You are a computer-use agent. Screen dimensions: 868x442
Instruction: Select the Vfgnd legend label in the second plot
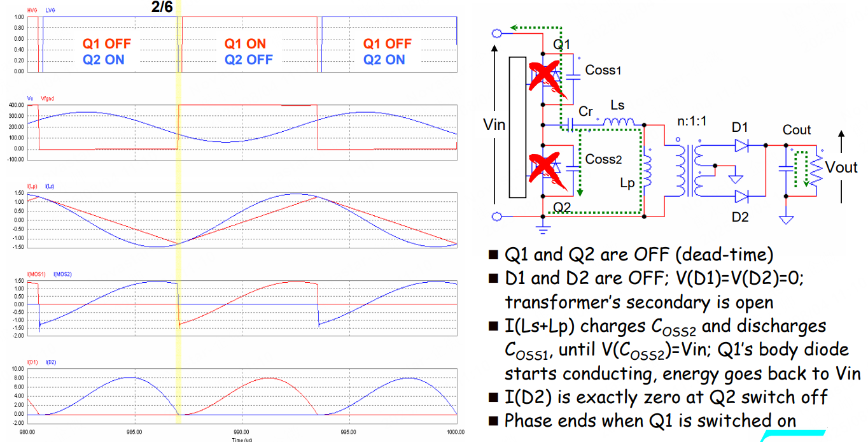pos(47,99)
